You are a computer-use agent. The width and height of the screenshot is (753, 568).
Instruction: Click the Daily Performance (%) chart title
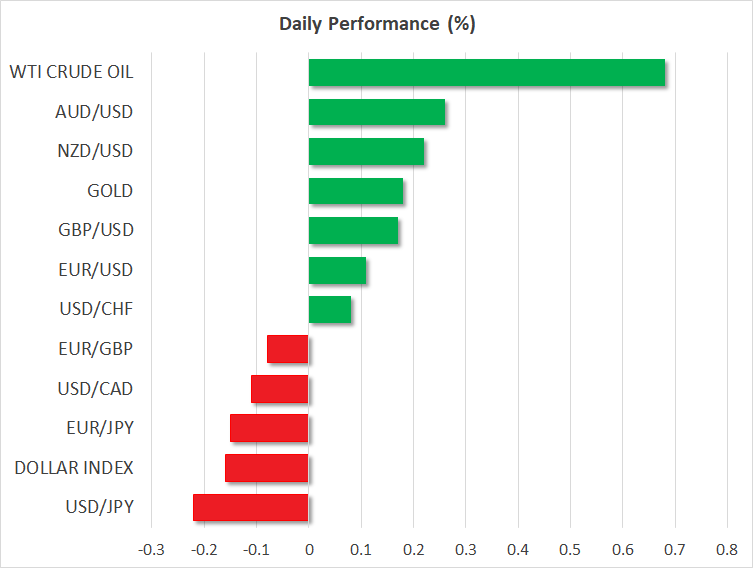click(x=375, y=25)
